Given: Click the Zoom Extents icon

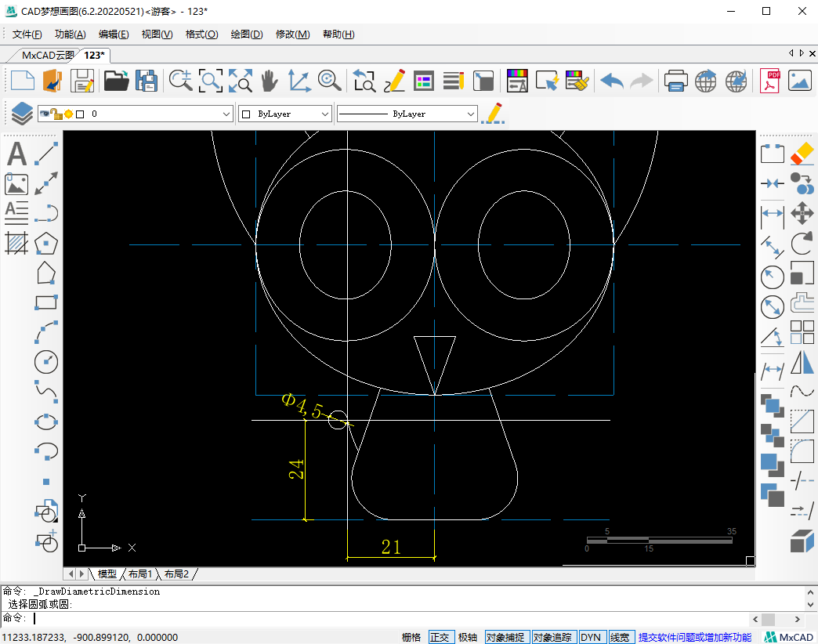Looking at the screenshot, I should (x=240, y=81).
